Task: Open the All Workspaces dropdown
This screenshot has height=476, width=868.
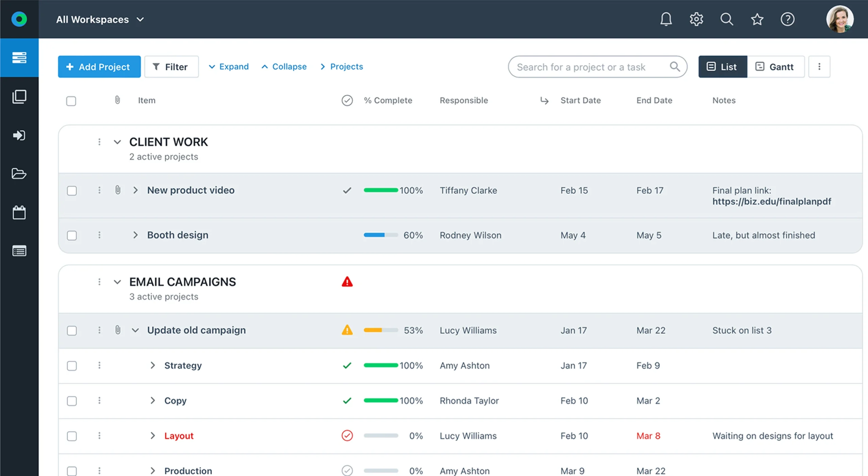Action: 100,20
